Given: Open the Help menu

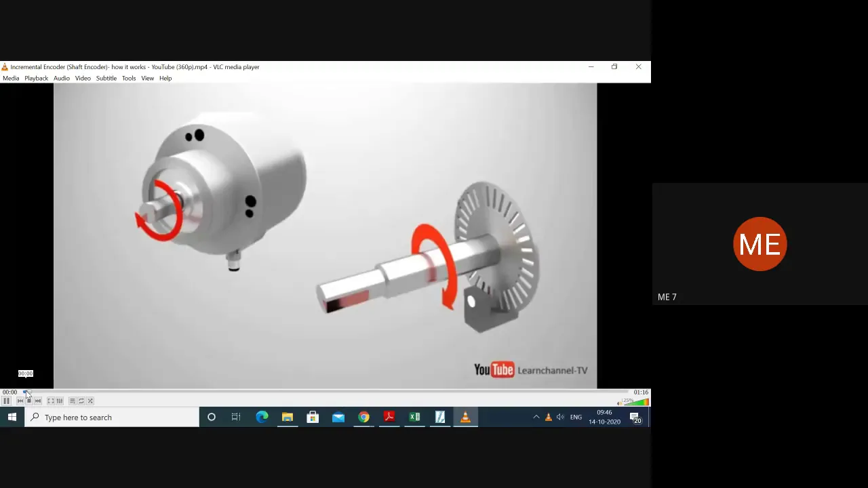Looking at the screenshot, I should point(165,78).
